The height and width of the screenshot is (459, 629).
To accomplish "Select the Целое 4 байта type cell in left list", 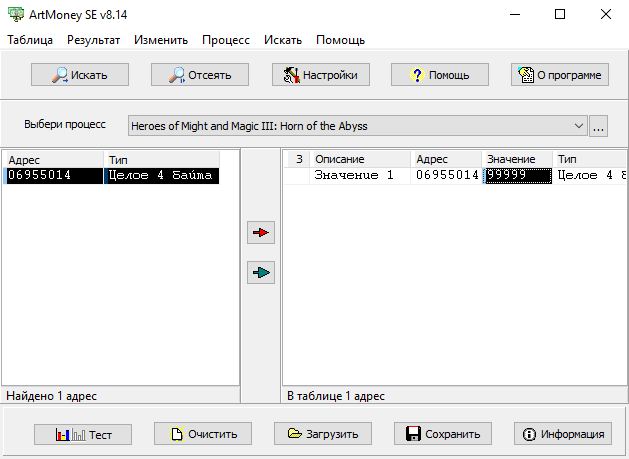I will (x=162, y=176).
